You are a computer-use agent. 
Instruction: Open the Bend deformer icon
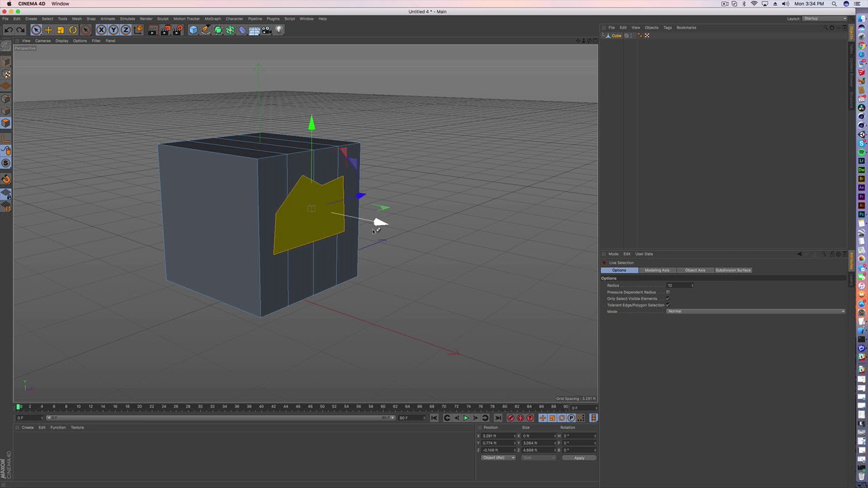[x=242, y=30]
